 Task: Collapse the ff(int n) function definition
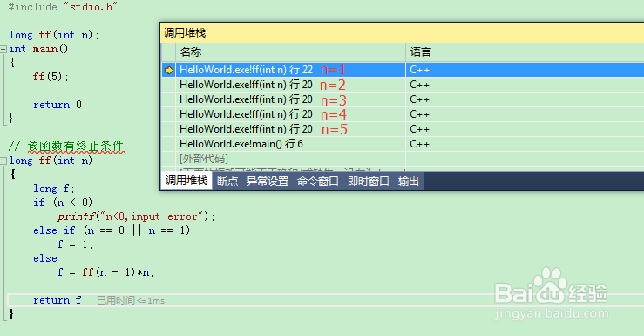point(3,161)
